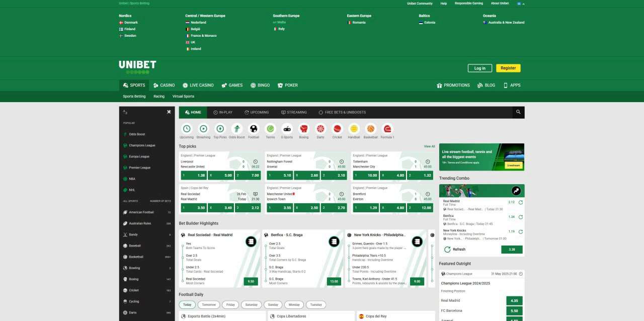Select the Today football day filter
644x321 pixels.
[187, 305]
